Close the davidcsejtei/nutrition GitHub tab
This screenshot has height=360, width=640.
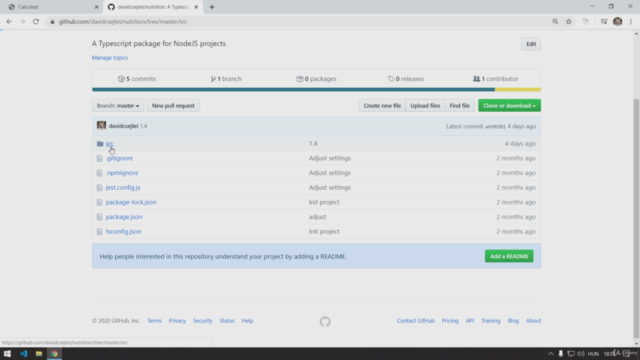(x=196, y=7)
